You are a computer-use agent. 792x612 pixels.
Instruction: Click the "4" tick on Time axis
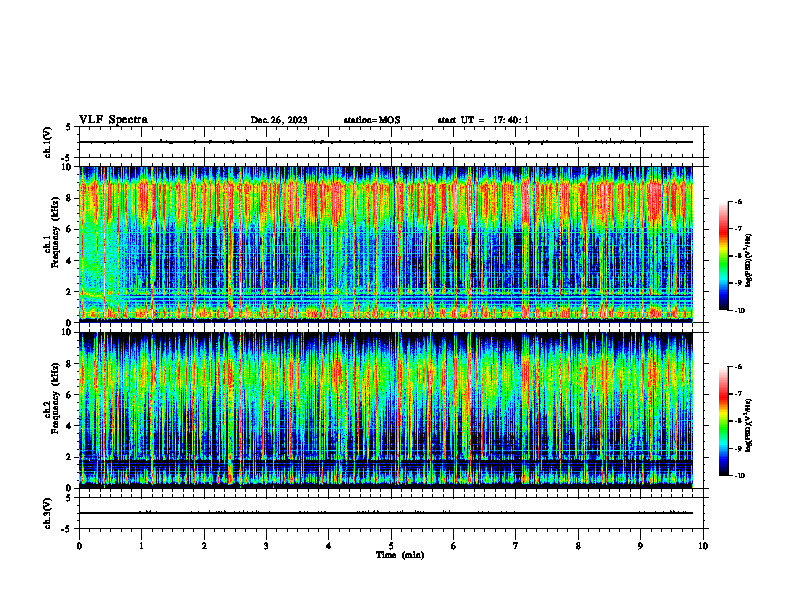click(x=329, y=546)
